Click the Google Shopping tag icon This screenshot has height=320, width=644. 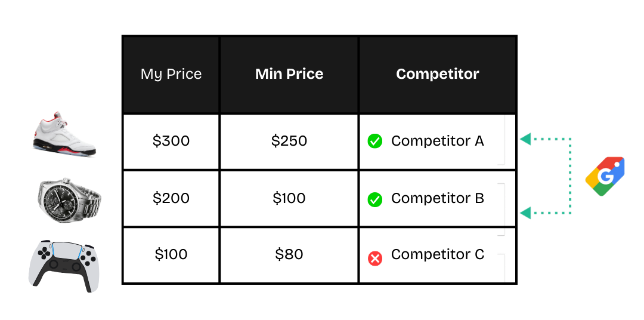point(605,176)
